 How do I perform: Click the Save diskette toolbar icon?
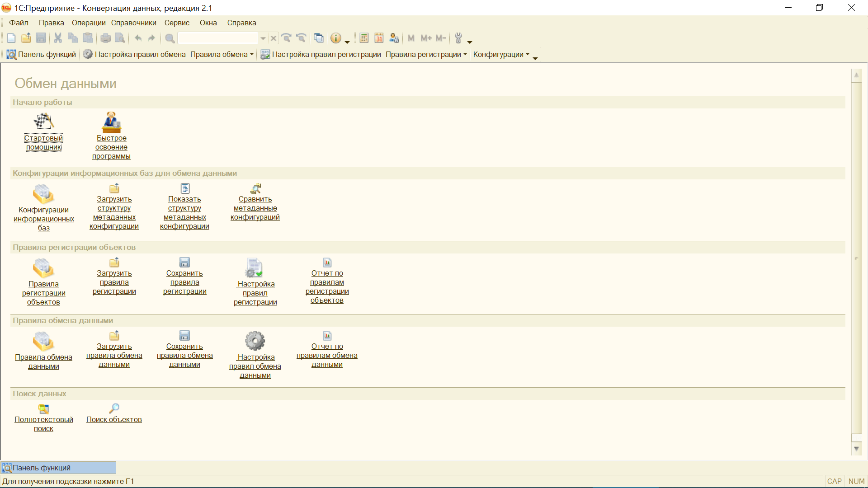(x=41, y=38)
